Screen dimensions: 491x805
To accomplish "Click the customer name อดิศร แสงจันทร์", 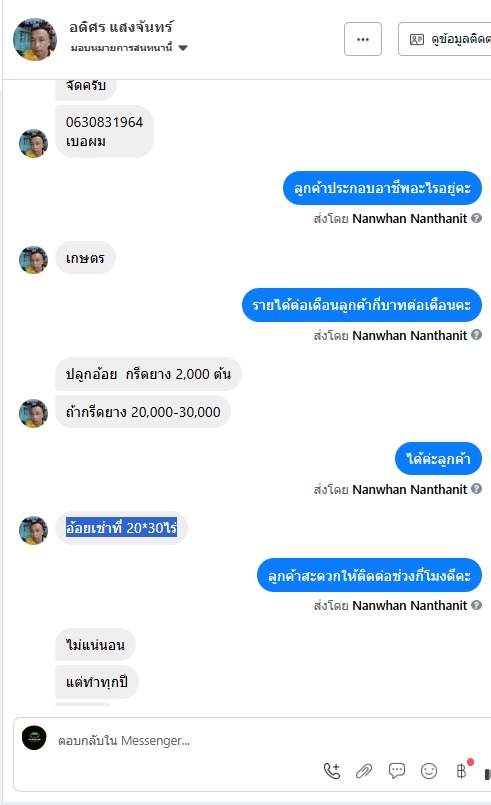I will [121, 27].
